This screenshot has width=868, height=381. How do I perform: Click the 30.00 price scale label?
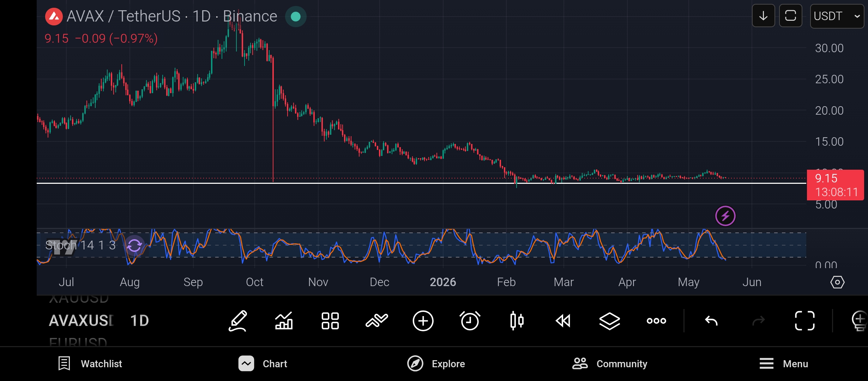pyautogui.click(x=829, y=48)
